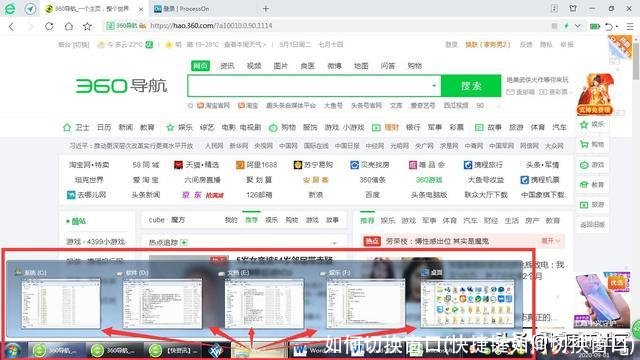
Task: Click the sidebar 教育 icon
Action: (584, 185)
